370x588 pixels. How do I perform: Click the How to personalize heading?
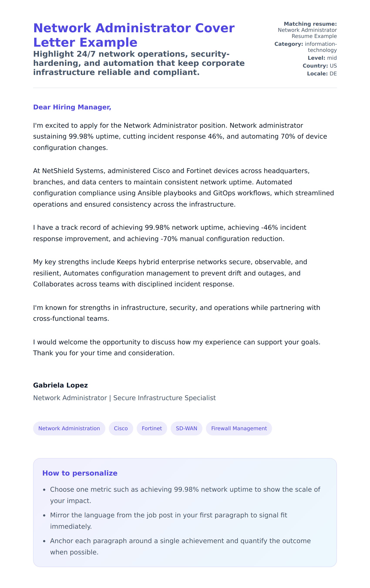point(80,473)
